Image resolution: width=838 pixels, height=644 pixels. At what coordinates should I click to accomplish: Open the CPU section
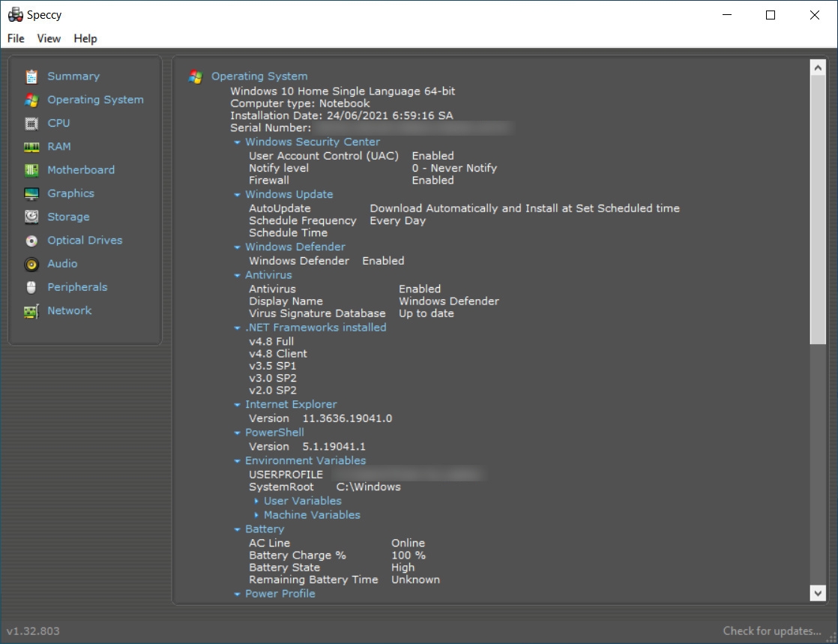coord(58,124)
